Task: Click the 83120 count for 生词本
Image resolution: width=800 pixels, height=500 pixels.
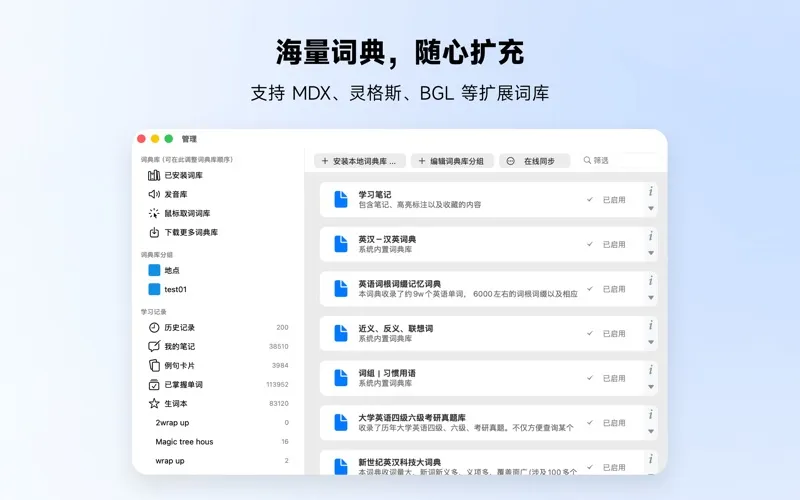Action: (279, 404)
